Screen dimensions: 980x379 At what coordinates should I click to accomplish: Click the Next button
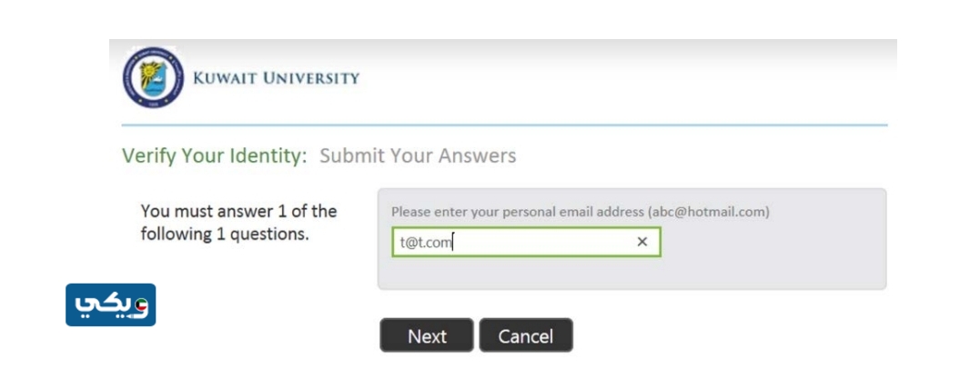point(427,336)
